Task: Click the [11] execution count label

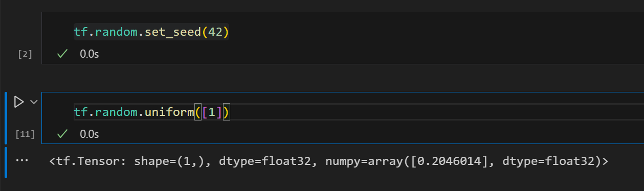Action: 25,134
